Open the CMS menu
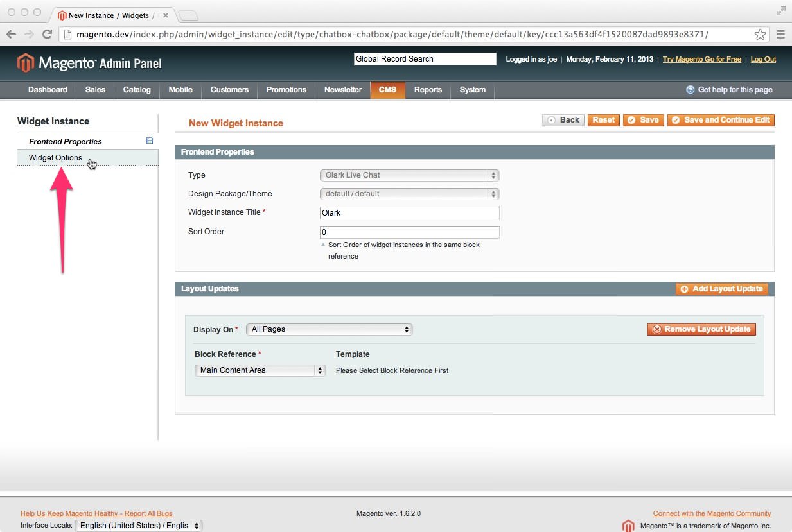Screen dimensions: 792x532 click(x=387, y=90)
